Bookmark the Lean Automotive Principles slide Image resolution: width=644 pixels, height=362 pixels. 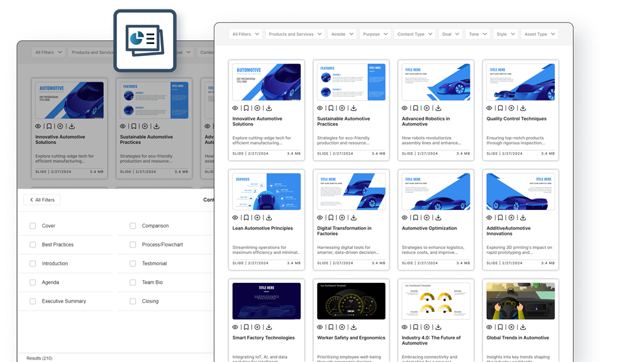coord(246,218)
